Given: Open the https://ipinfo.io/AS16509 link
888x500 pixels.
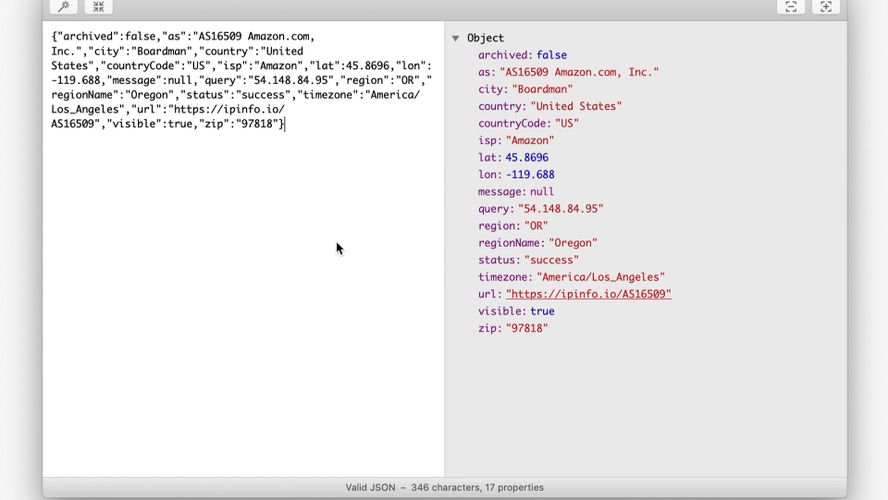Looking at the screenshot, I should point(588,294).
